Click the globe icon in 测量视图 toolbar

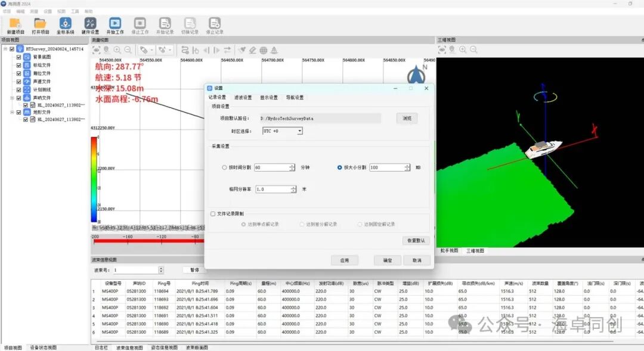point(263,50)
